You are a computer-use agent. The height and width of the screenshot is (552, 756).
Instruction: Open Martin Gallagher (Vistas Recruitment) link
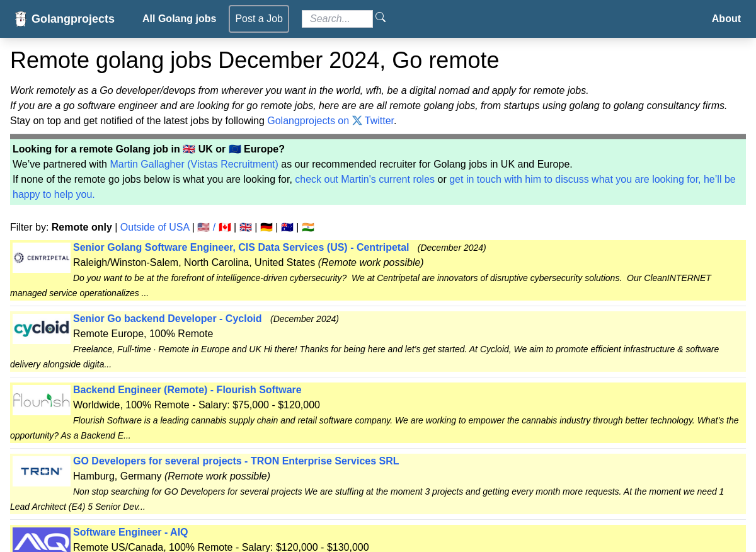coord(194,164)
